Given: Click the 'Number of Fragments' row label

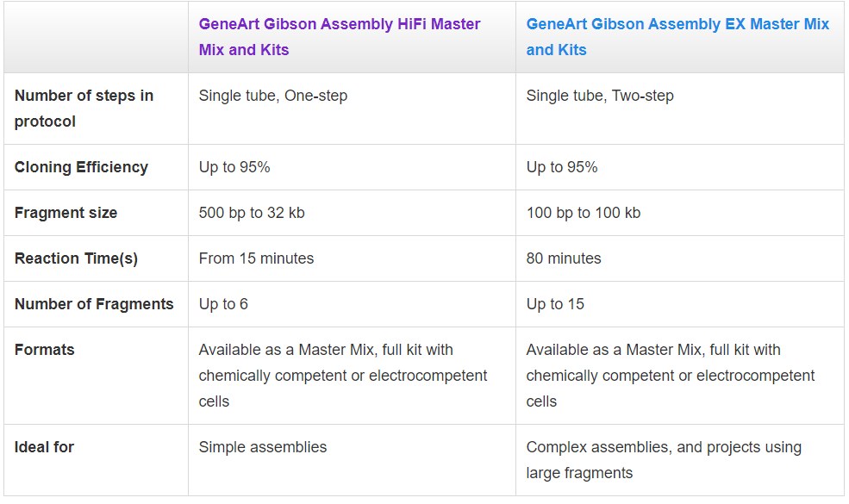Looking at the screenshot, I should tap(94, 304).
